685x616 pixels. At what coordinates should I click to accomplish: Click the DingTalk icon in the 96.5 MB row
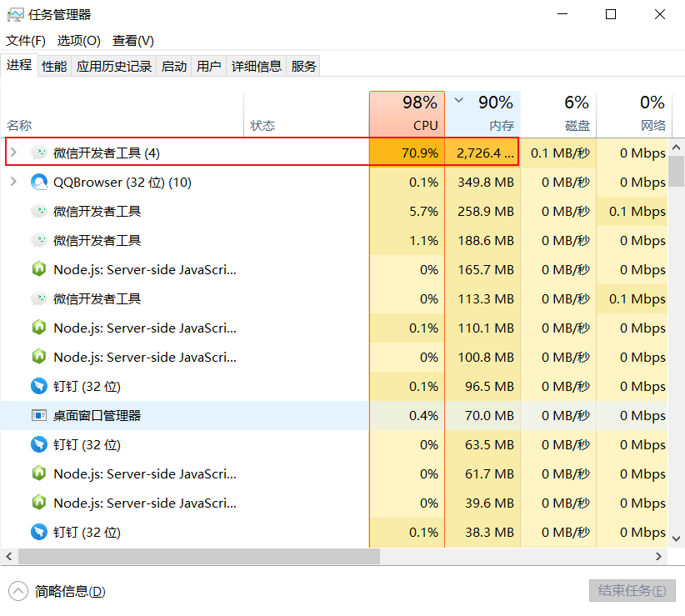[39, 386]
